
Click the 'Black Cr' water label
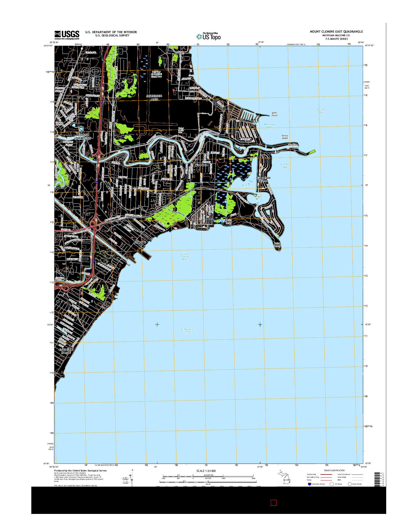(x=247, y=185)
